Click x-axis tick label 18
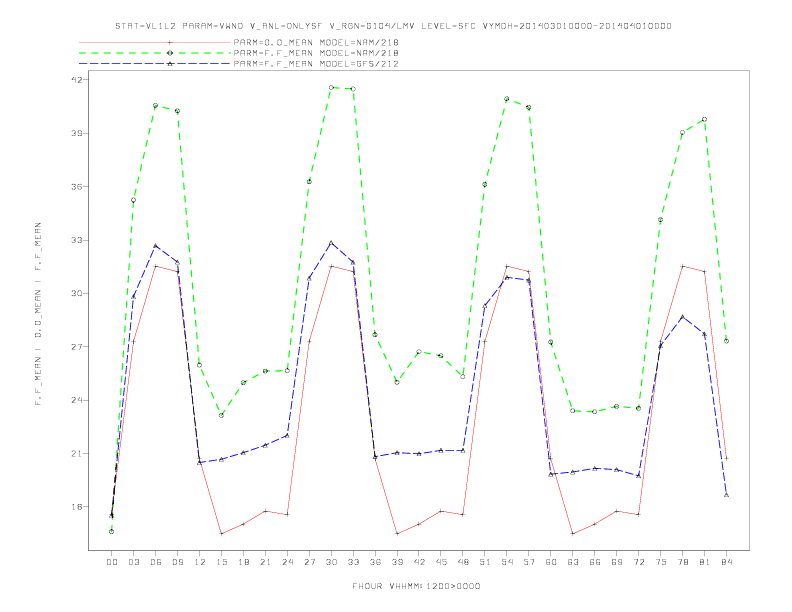 pos(243,562)
